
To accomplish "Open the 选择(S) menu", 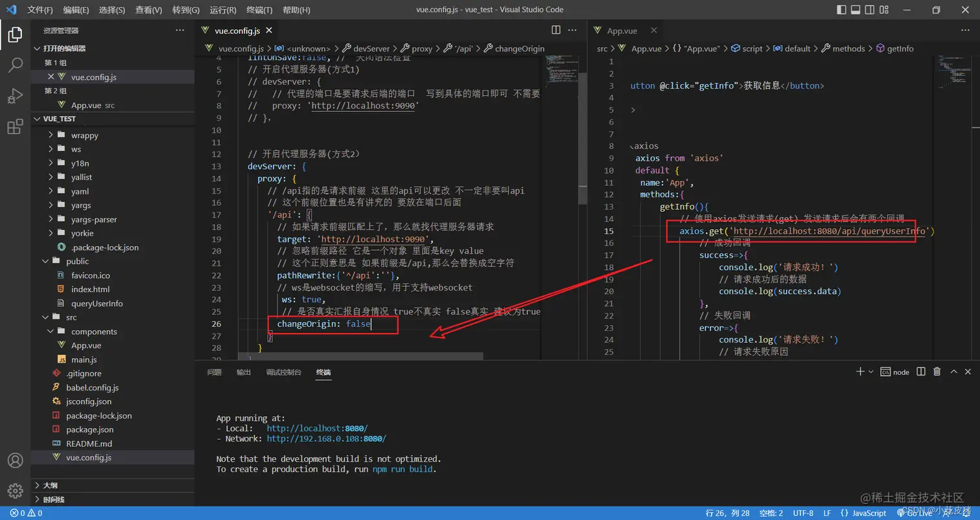I will coord(112,10).
